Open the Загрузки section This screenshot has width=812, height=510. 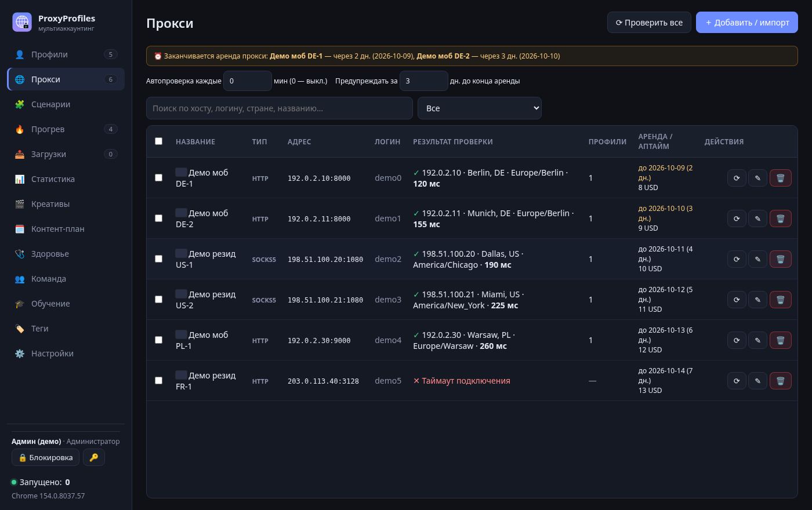click(66, 154)
